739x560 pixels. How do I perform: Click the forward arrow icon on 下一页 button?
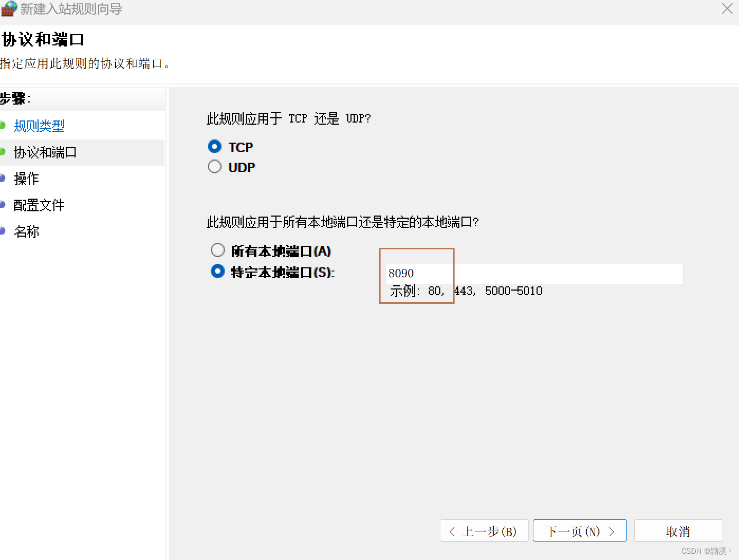612,530
